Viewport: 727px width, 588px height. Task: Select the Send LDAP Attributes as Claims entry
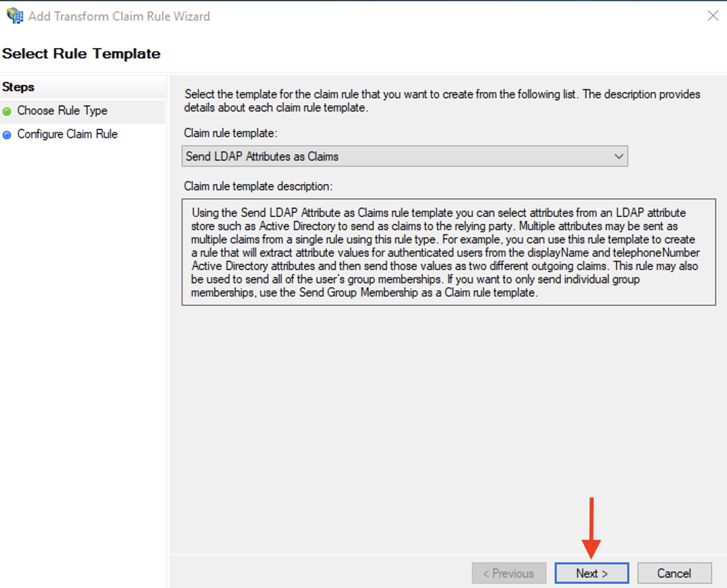click(262, 156)
